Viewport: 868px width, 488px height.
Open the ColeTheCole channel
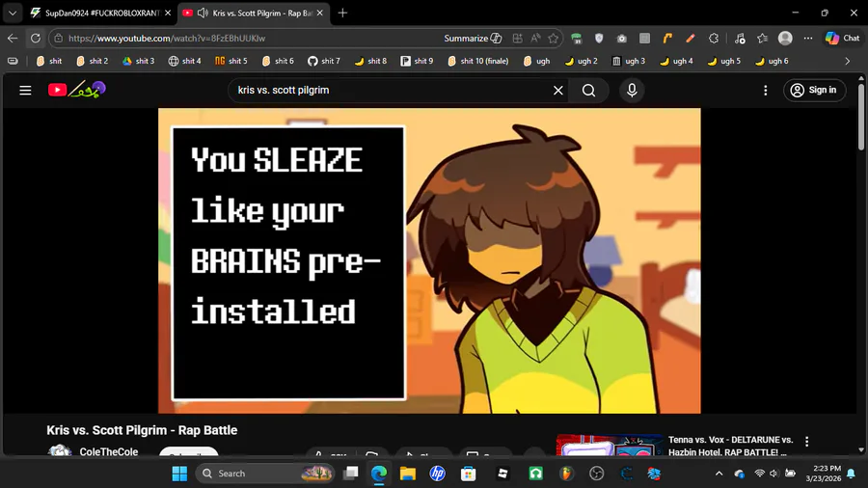click(x=108, y=451)
